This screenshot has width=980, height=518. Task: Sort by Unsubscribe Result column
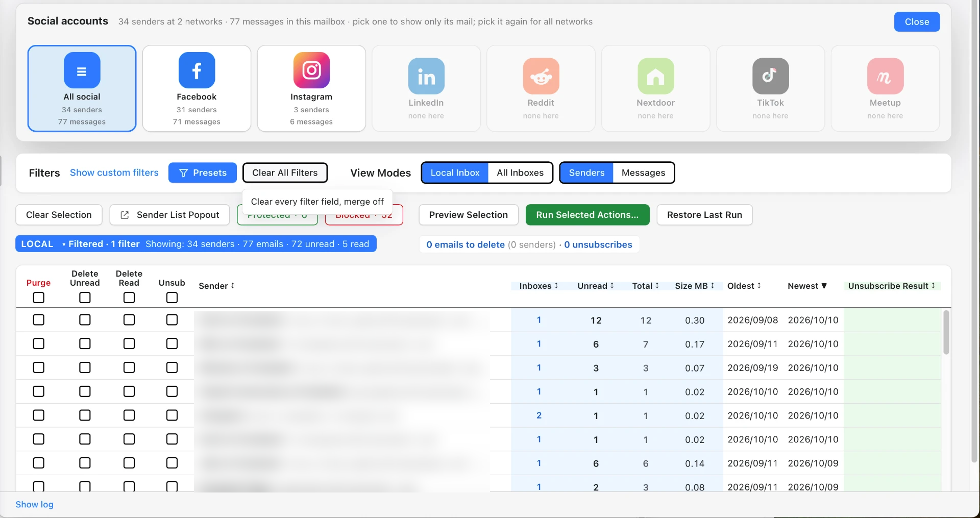point(892,286)
